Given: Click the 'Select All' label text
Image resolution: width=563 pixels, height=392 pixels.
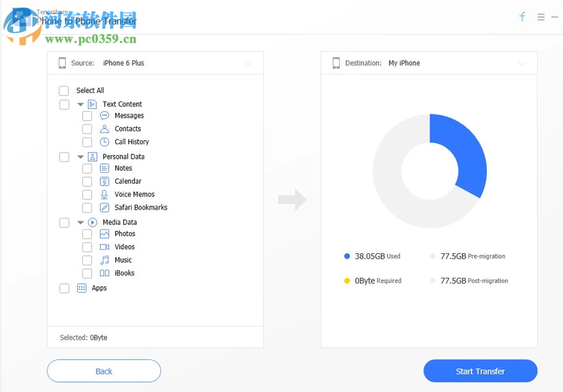Looking at the screenshot, I should pyautogui.click(x=90, y=91).
